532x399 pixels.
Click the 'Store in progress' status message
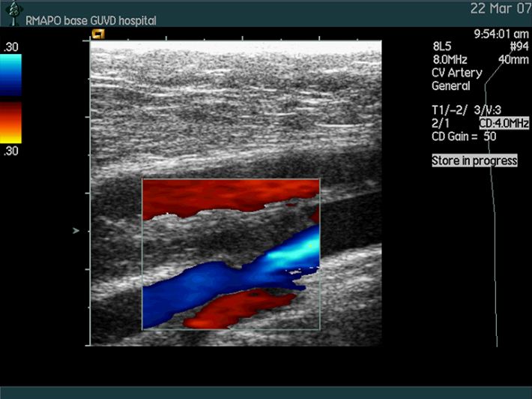coord(474,160)
